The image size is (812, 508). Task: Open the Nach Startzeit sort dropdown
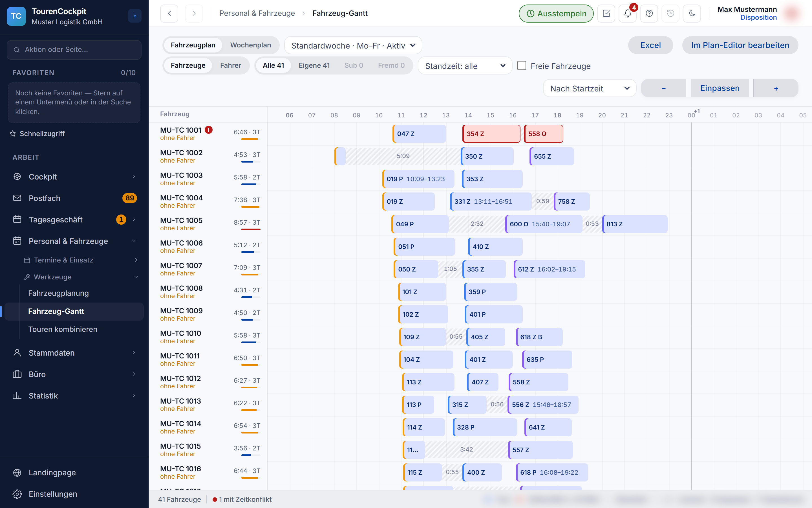click(589, 88)
